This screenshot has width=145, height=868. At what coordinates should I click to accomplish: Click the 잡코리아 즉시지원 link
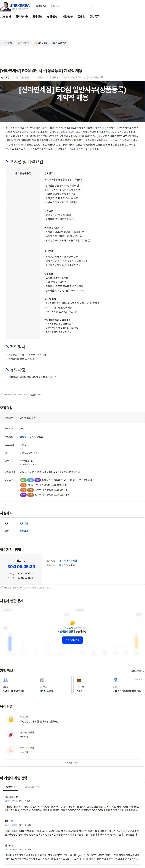point(68,561)
